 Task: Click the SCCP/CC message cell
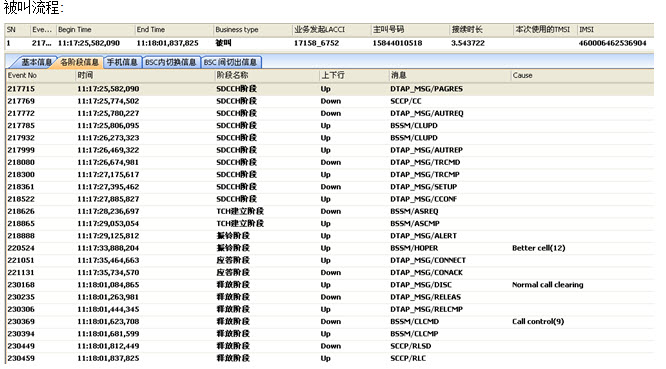click(x=406, y=101)
